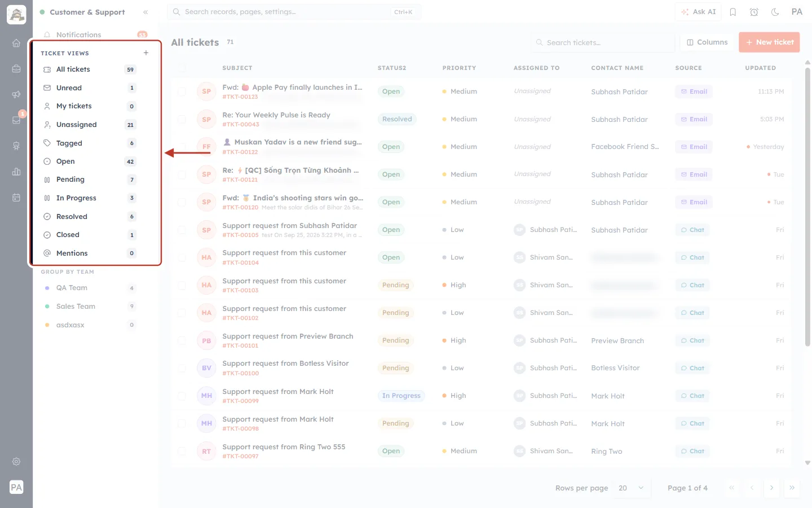Open the settings gear in left rail
The image size is (812, 508).
pyautogui.click(x=16, y=462)
